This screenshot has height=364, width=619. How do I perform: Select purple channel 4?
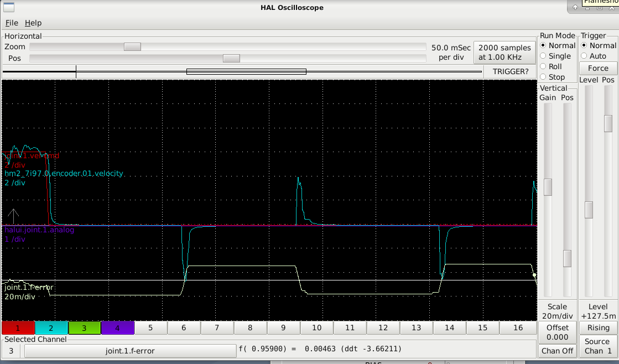click(x=117, y=327)
